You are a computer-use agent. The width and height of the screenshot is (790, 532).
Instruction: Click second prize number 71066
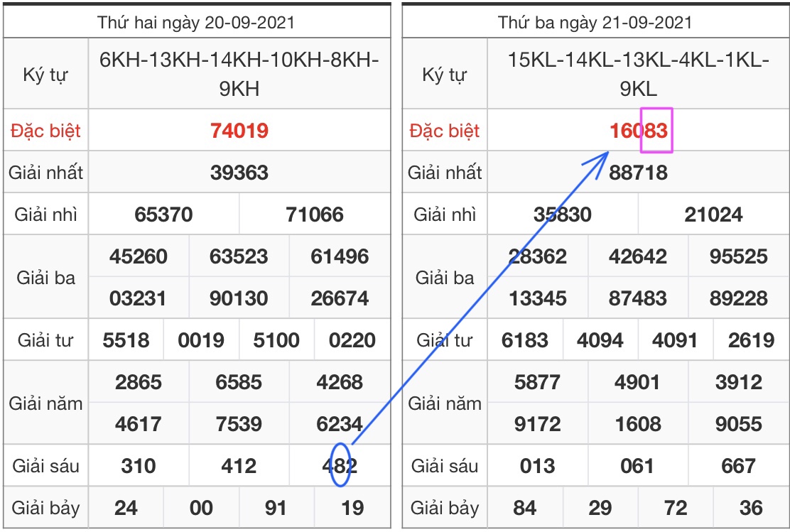pos(315,215)
